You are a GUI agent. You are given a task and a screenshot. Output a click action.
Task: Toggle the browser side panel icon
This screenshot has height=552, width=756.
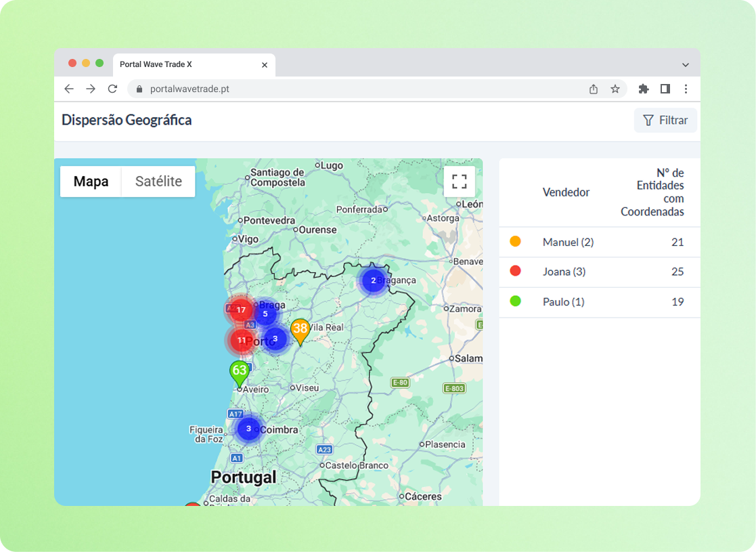665,89
